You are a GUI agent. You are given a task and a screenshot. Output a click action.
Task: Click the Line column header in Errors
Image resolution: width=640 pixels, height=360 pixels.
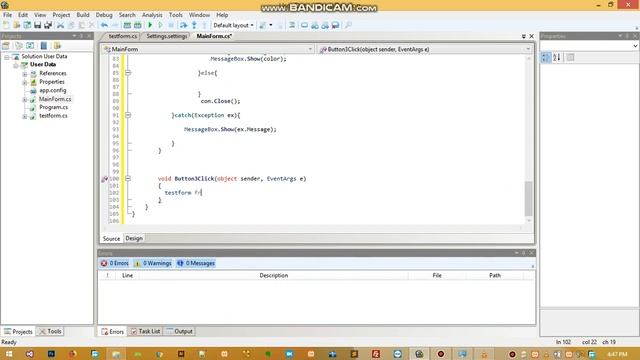tap(127, 276)
